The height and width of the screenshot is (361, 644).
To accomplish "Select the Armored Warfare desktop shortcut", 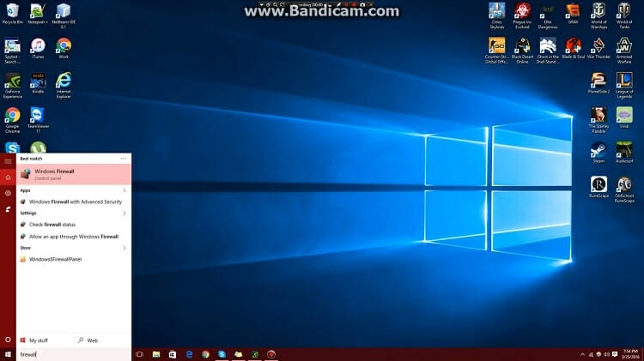I will coord(624,51).
